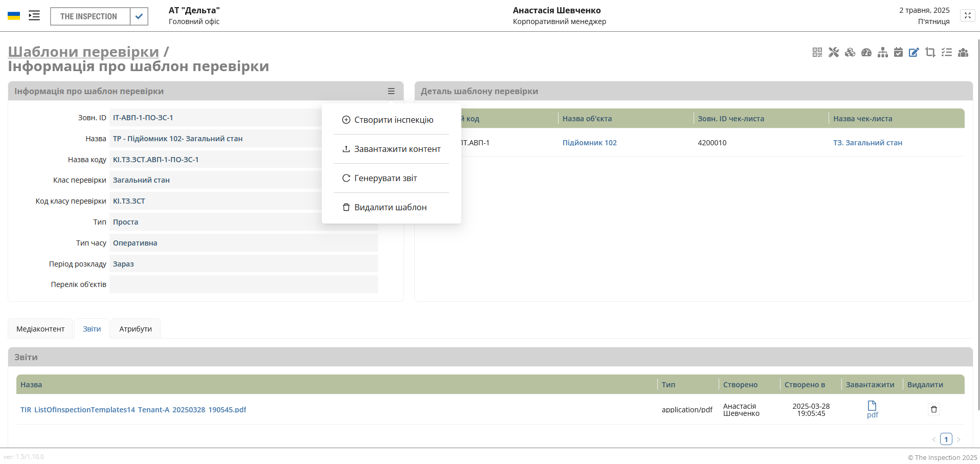The height and width of the screenshot is (464, 980).
Task: Open the dashboard gauge icon
Action: click(x=866, y=52)
